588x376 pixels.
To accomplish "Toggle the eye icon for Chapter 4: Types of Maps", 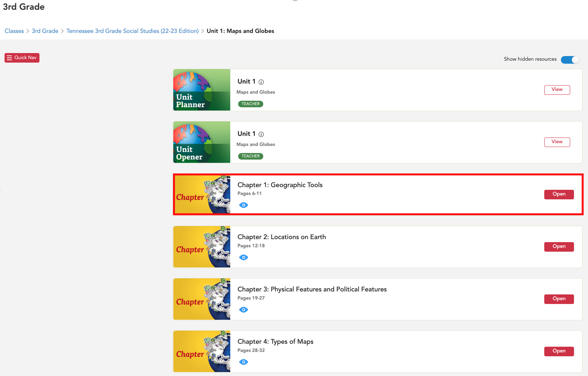I will 243,362.
